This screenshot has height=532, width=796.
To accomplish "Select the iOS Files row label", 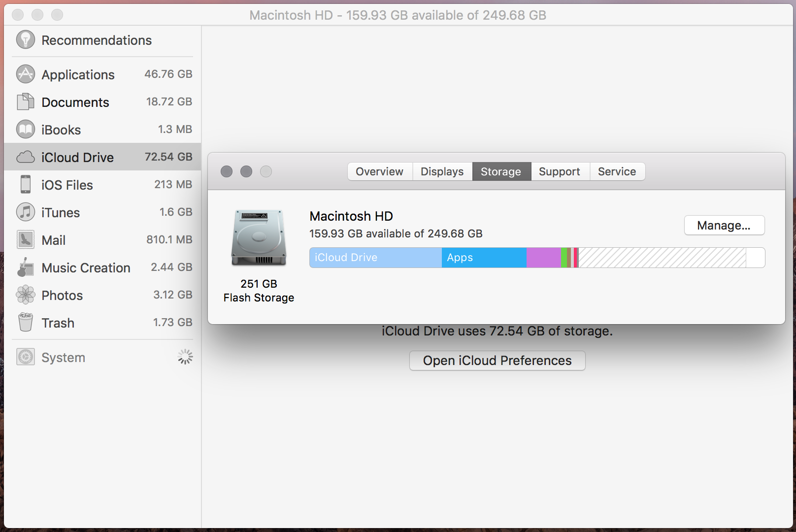I will coord(67,185).
